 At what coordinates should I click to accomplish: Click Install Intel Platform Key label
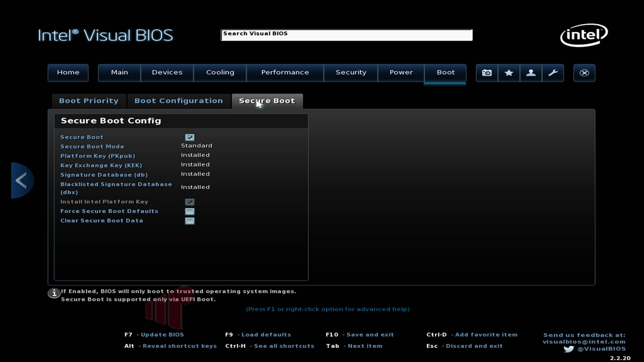[x=104, y=202]
